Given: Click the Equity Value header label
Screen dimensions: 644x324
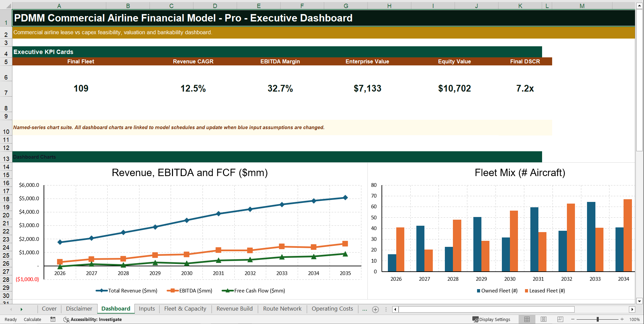Looking at the screenshot, I should coord(454,61).
